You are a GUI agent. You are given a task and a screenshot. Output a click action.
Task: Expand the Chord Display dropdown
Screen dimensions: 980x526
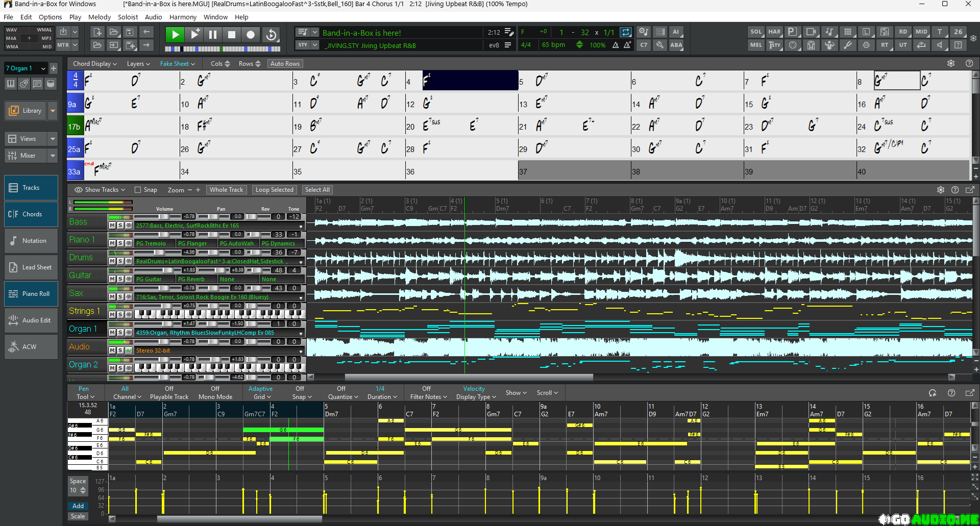pyautogui.click(x=94, y=64)
